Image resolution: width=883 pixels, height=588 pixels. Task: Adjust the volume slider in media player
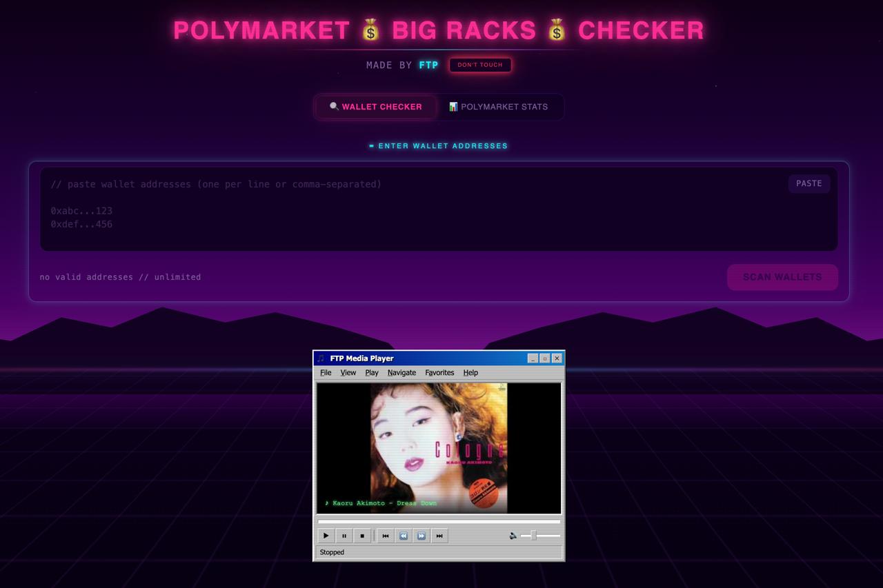(540, 536)
